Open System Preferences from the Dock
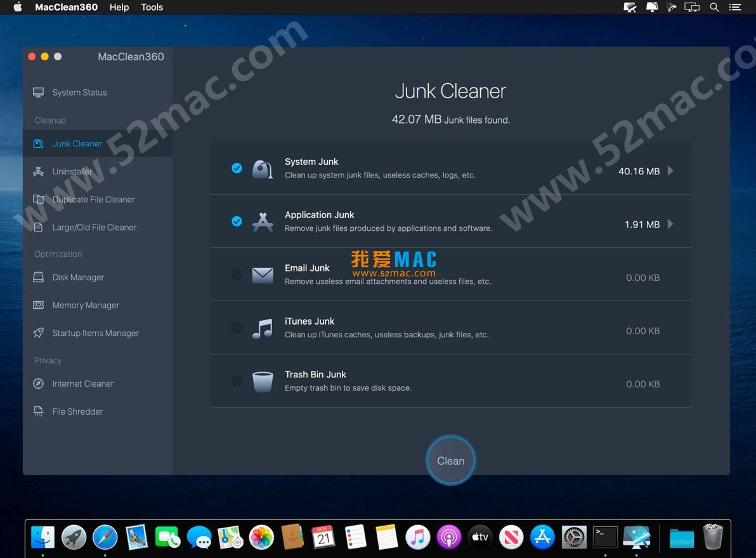 (x=574, y=537)
